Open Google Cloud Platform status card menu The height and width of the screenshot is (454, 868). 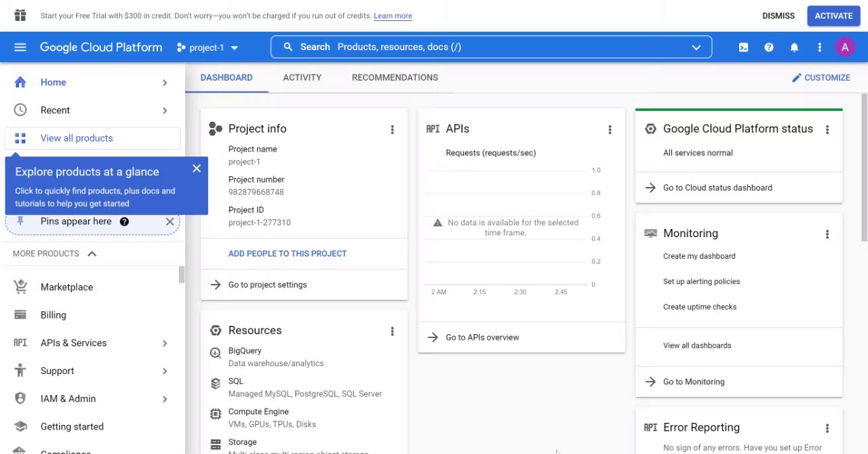click(x=827, y=129)
